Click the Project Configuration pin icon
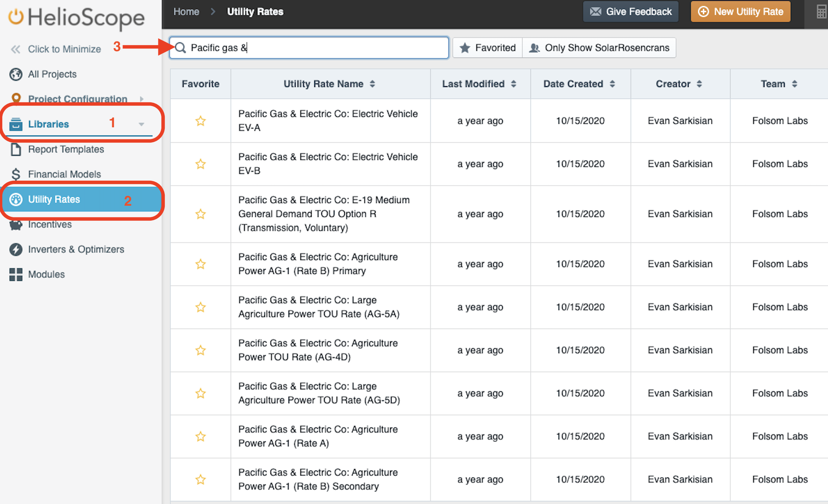The image size is (828, 504). tap(16, 98)
